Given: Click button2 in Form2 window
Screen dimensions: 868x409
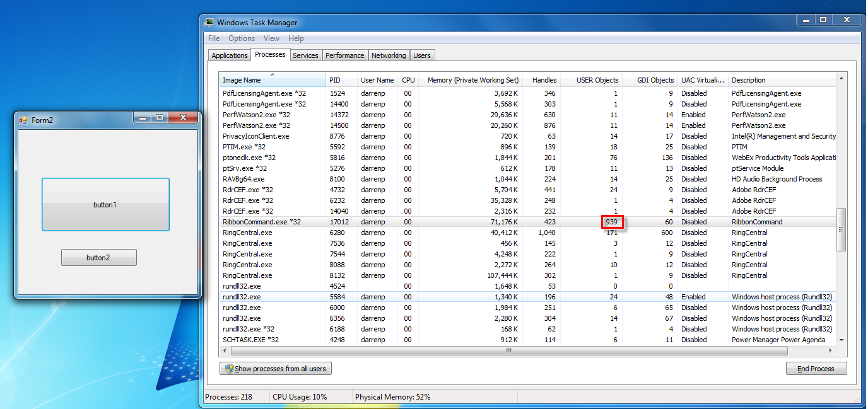Looking at the screenshot, I should point(98,257).
